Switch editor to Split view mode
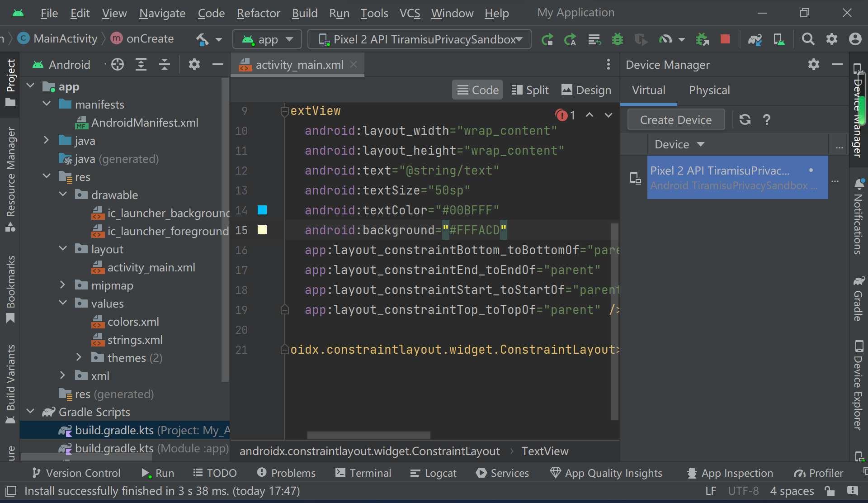This screenshot has width=868, height=503. (530, 90)
